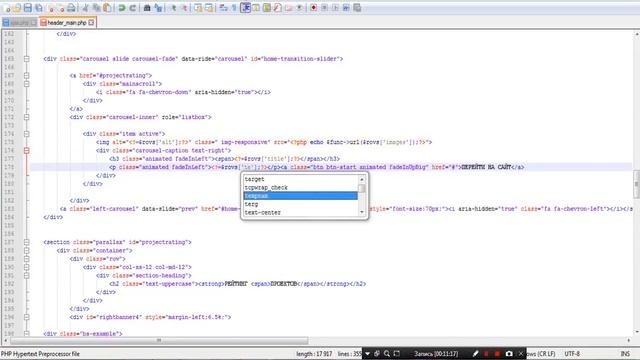Click the Run Macro Multiple Times icon
The image size is (640, 360).
[x=346, y=8]
